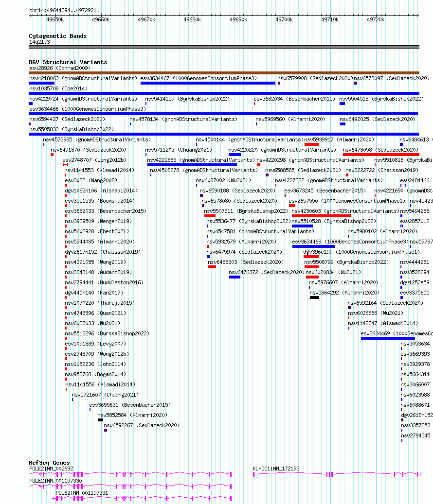Screen dimensions: 433x504
Task: Click nsv1070220 (Thareja2015) label
Action: [x=100, y=303]
